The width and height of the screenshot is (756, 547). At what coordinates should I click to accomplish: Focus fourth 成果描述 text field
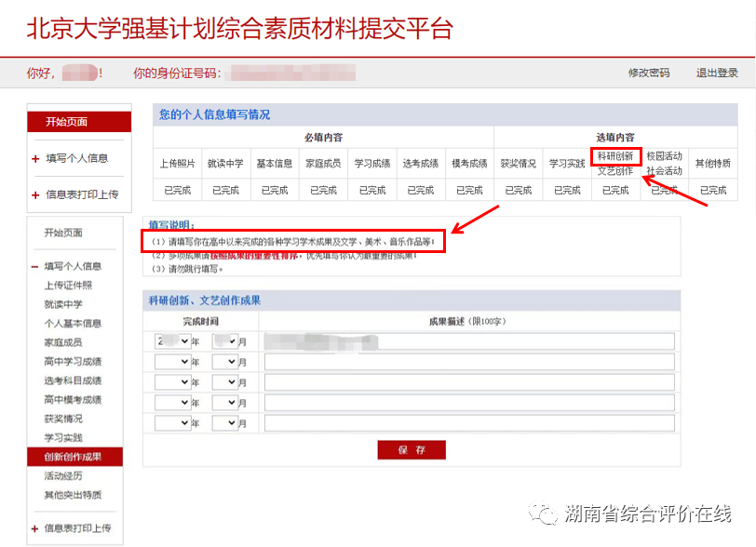tap(469, 403)
